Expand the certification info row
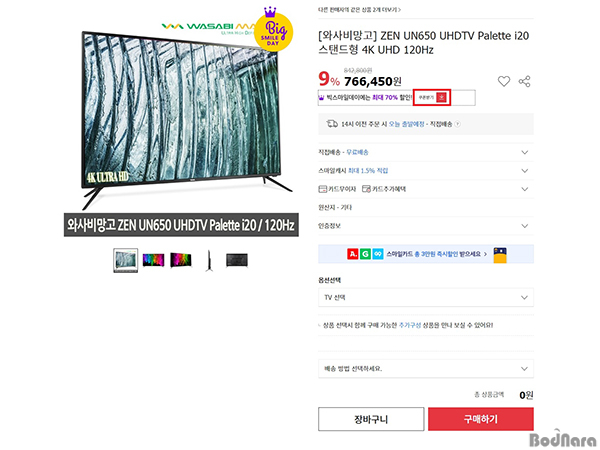Screen dimensions: 600x450 coord(426,226)
